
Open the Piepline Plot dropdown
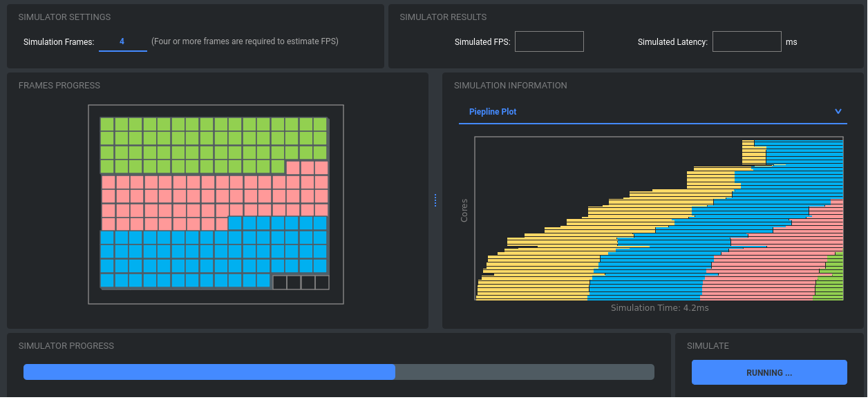click(x=651, y=112)
